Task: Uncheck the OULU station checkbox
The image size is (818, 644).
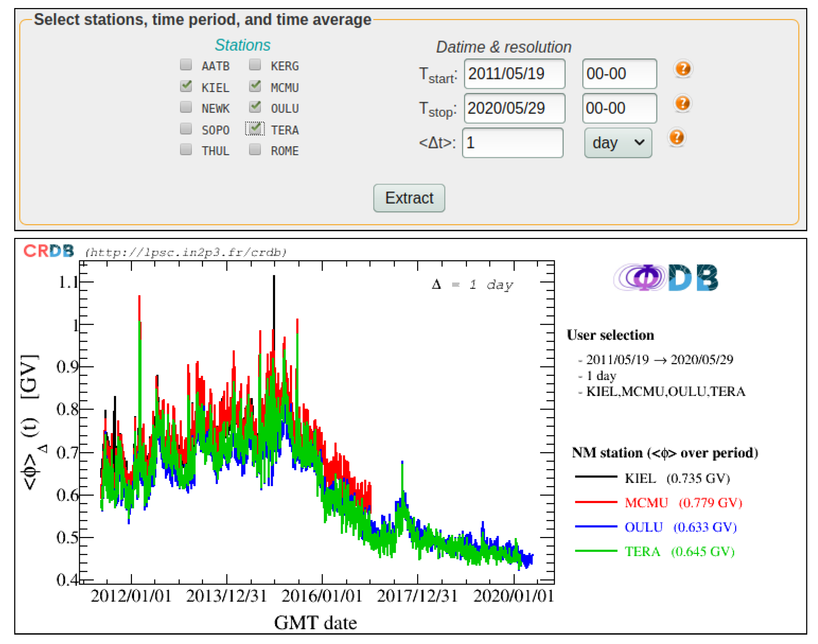Action: (x=255, y=107)
